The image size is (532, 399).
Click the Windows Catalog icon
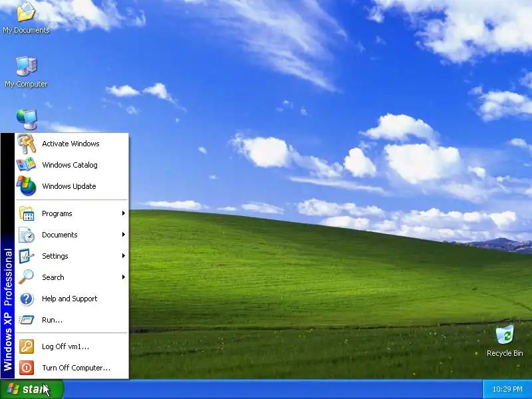point(26,165)
